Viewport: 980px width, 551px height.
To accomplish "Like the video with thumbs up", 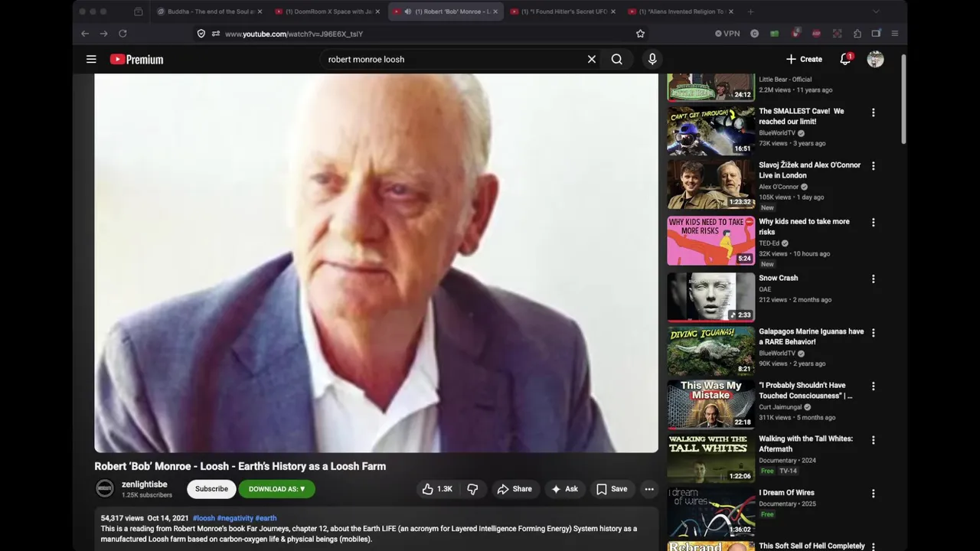I will [437, 489].
